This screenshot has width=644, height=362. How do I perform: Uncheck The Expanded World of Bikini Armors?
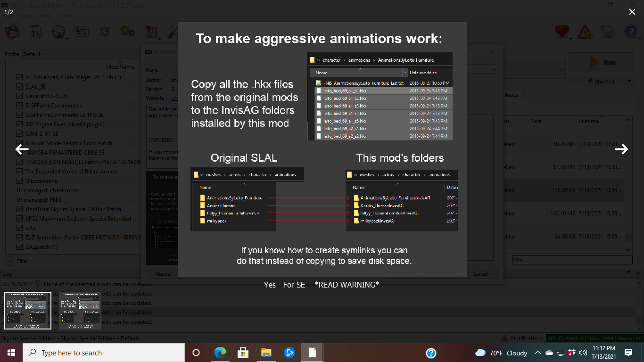[19, 172]
